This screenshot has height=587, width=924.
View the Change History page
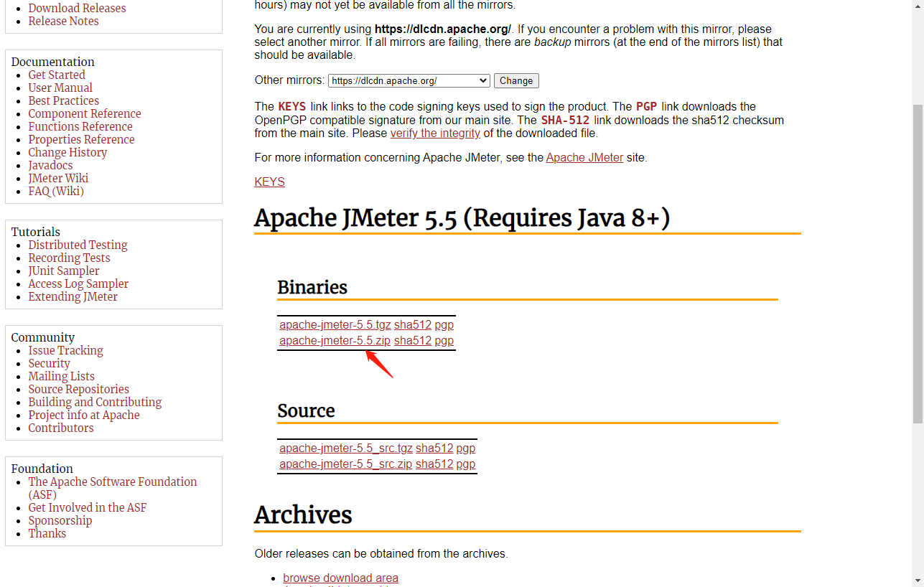pos(67,152)
